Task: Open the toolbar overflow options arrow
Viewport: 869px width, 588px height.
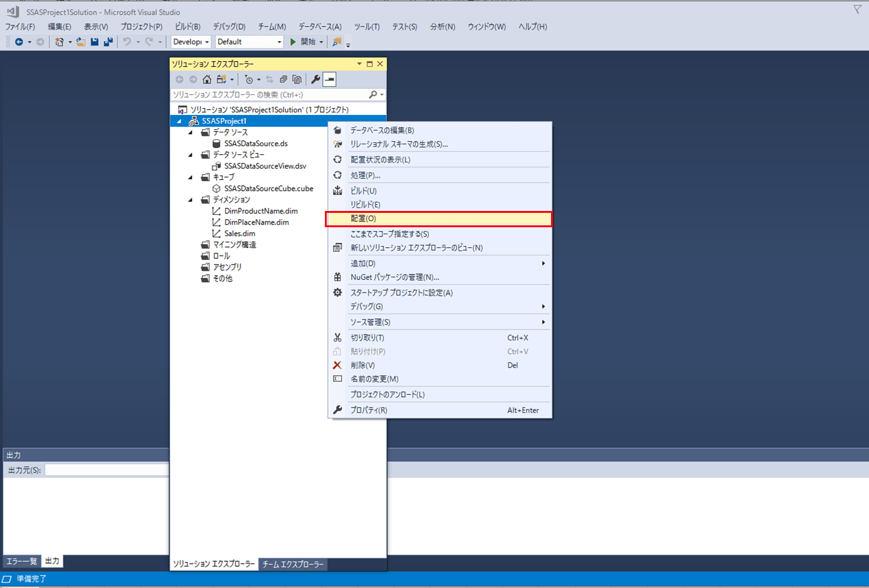Action: [348, 44]
